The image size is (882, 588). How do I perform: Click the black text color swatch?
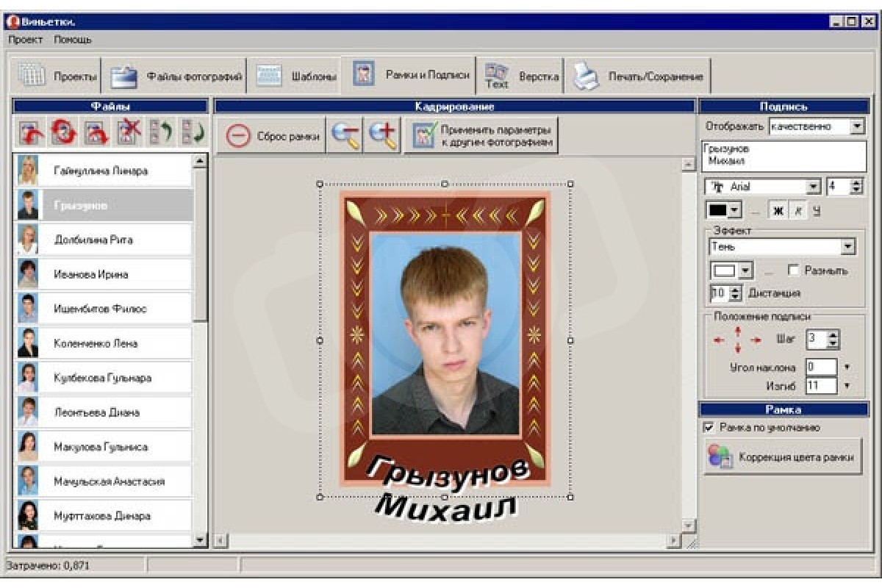click(717, 210)
